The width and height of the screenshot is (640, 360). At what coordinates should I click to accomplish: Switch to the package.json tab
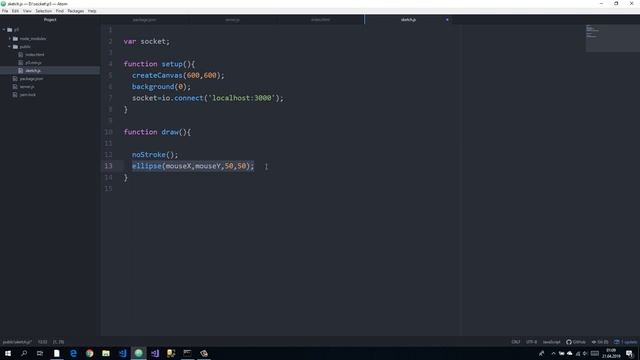pos(144,20)
